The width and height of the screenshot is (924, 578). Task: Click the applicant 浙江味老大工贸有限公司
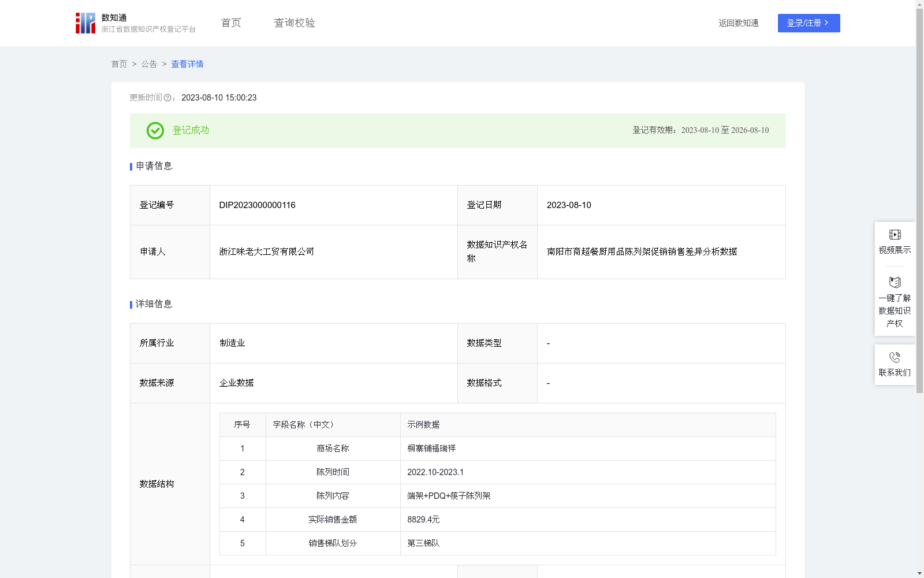pyautogui.click(x=266, y=252)
